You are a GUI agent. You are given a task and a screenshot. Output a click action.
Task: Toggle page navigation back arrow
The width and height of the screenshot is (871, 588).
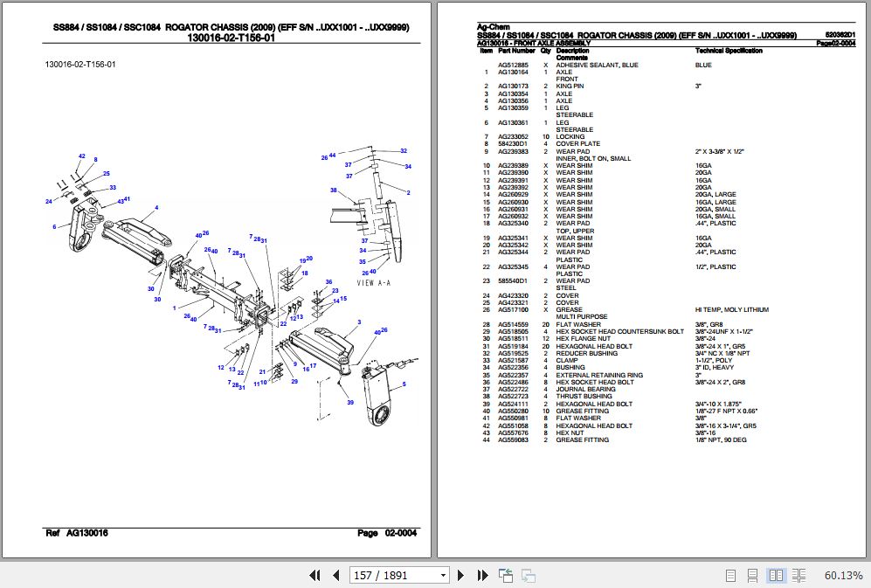(x=336, y=575)
